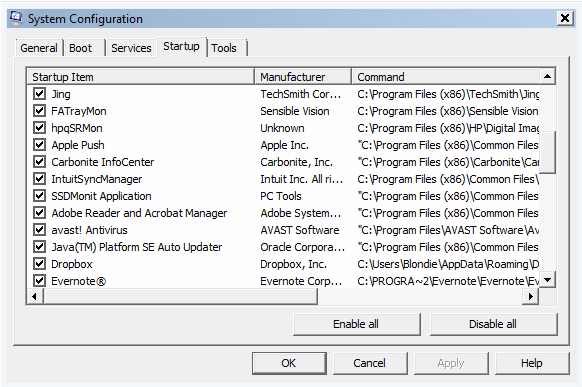Uncheck the Evernote® checkbox
This screenshot has width=582, height=387.
[39, 281]
